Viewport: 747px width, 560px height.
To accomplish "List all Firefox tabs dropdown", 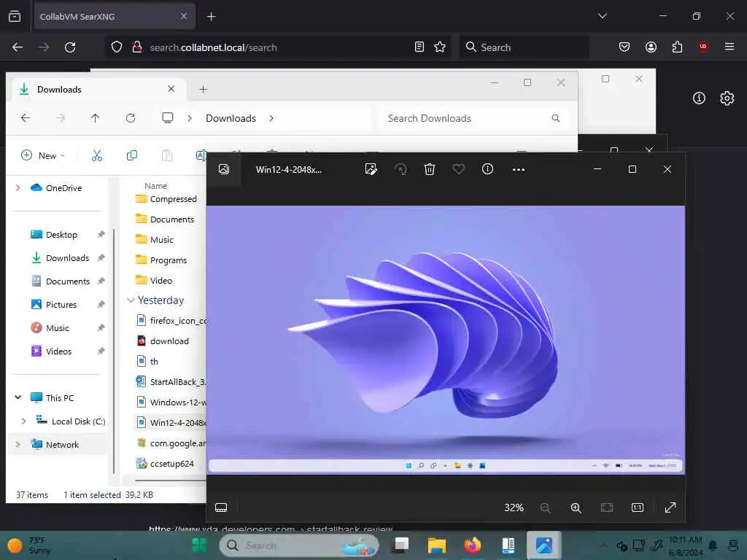I will pos(602,16).
